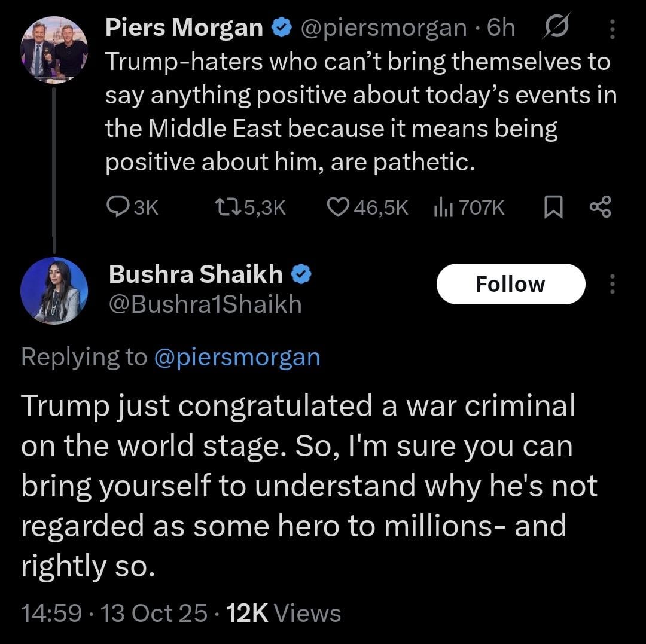The width and height of the screenshot is (646, 644).
Task: Click the Bushra Shaikh display name
Action: click(x=196, y=274)
